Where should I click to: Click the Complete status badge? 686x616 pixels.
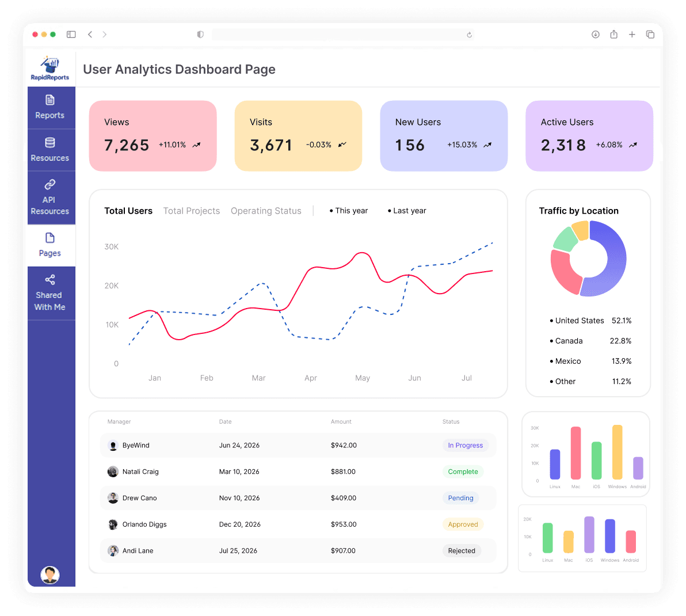(463, 471)
